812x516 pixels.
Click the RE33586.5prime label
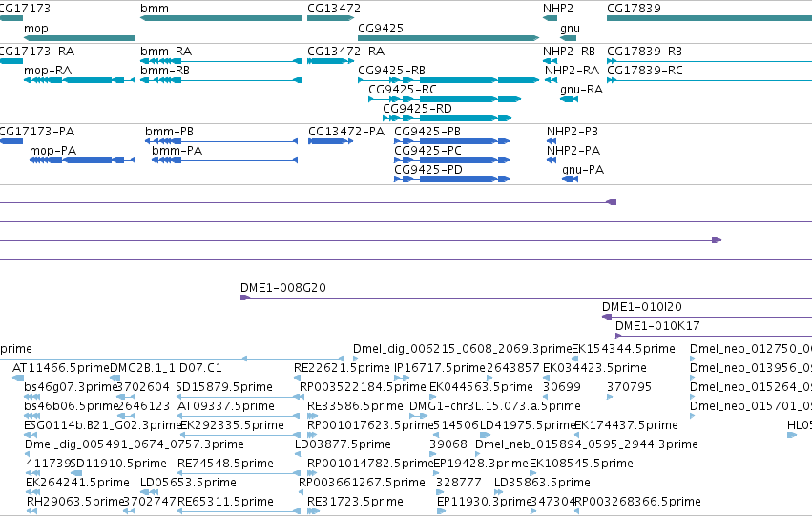point(355,406)
